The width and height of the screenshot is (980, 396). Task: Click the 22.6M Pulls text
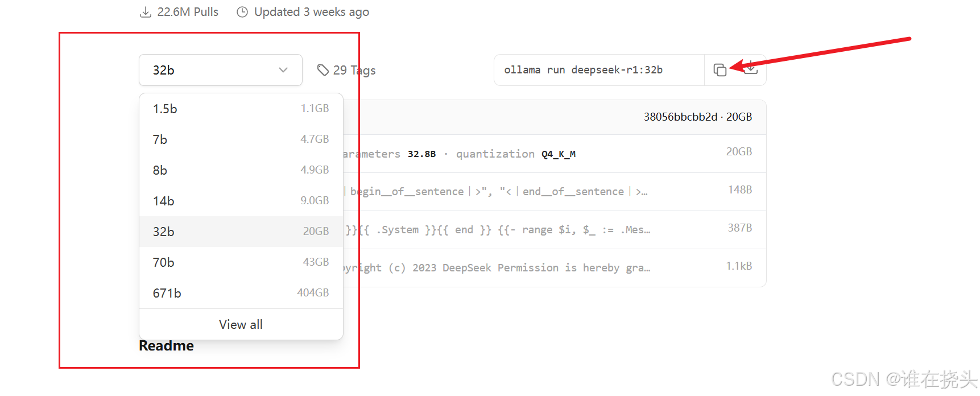(188, 12)
